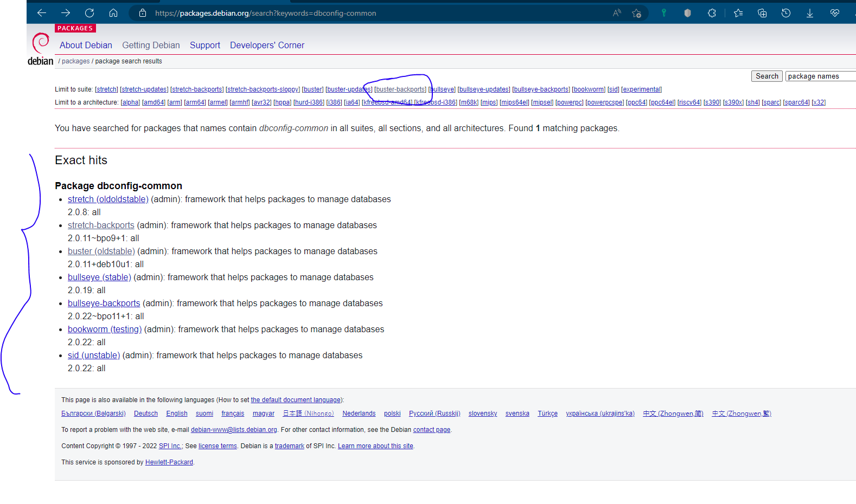
Task: Switch page language to polski
Action: 392,413
